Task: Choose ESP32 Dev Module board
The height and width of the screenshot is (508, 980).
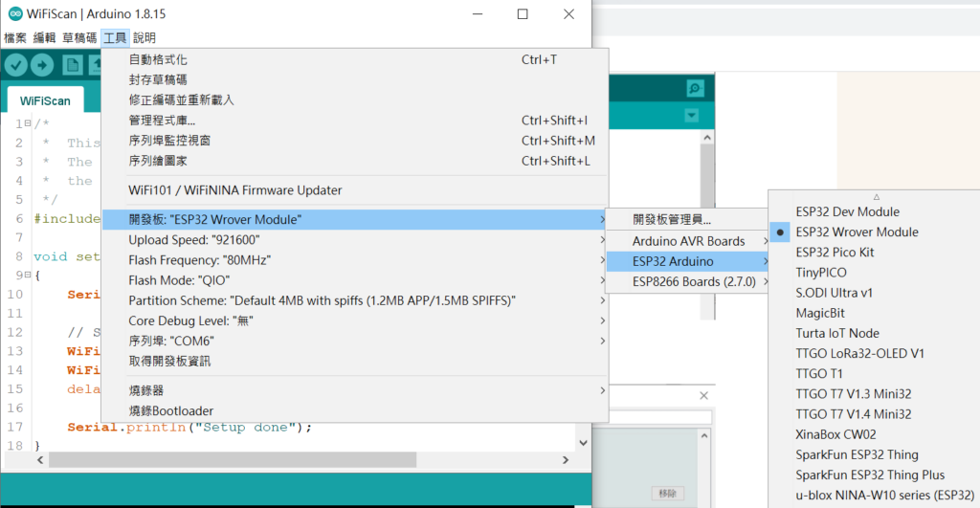Action: point(847,211)
